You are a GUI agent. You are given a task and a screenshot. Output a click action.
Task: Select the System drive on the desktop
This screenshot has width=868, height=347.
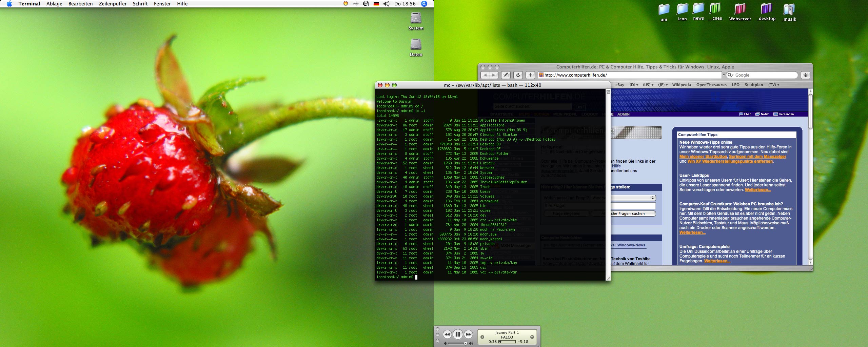click(416, 21)
